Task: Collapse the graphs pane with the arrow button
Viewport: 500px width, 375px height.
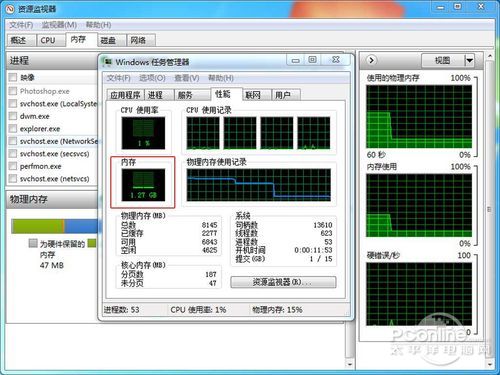Action: click(371, 60)
